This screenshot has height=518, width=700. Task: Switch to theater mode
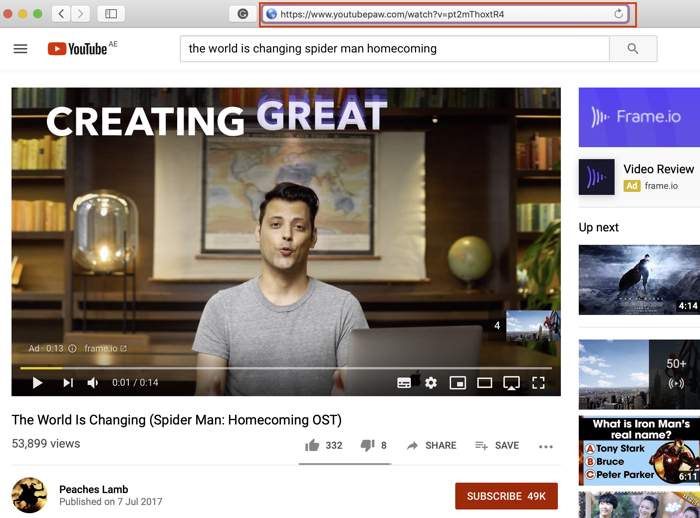[484, 383]
